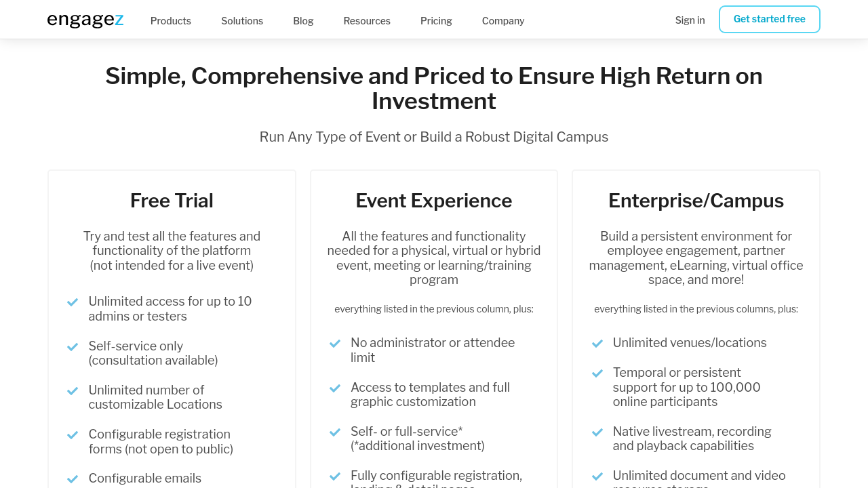Screen dimensions: 868x488
Task: Click Get started free button
Action: tap(770, 19)
